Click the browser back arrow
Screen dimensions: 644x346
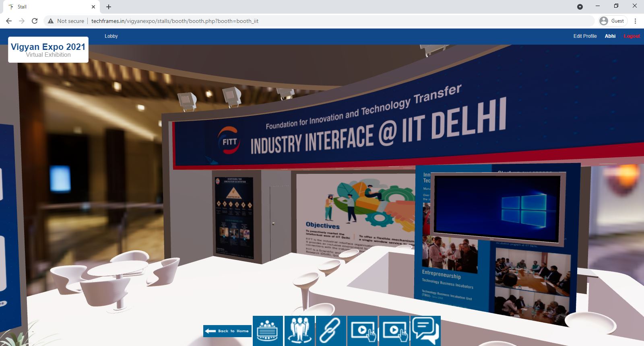click(9, 21)
